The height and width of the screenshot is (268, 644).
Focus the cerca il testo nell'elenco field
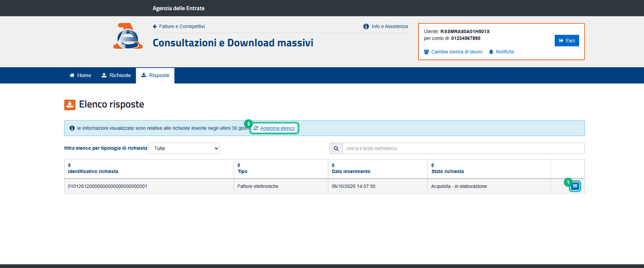[x=463, y=148]
